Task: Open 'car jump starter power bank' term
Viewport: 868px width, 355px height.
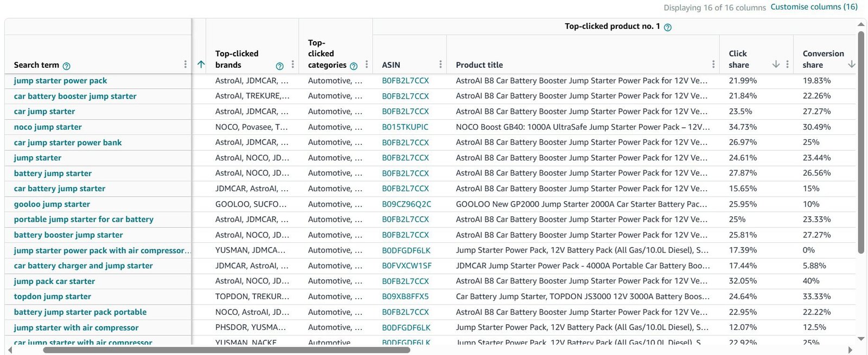Action: coord(68,143)
